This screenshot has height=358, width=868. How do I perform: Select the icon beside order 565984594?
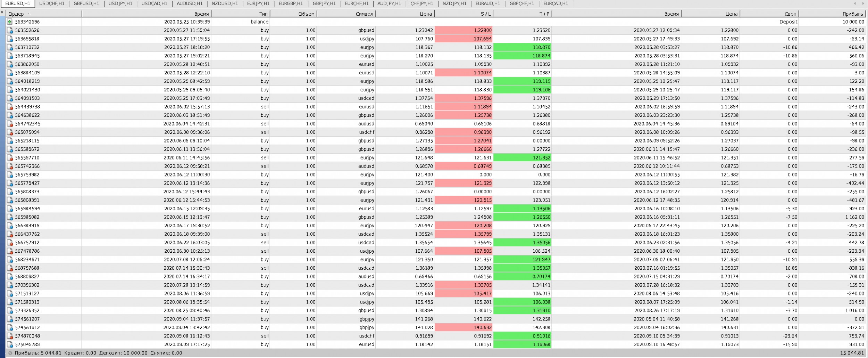[10, 209]
